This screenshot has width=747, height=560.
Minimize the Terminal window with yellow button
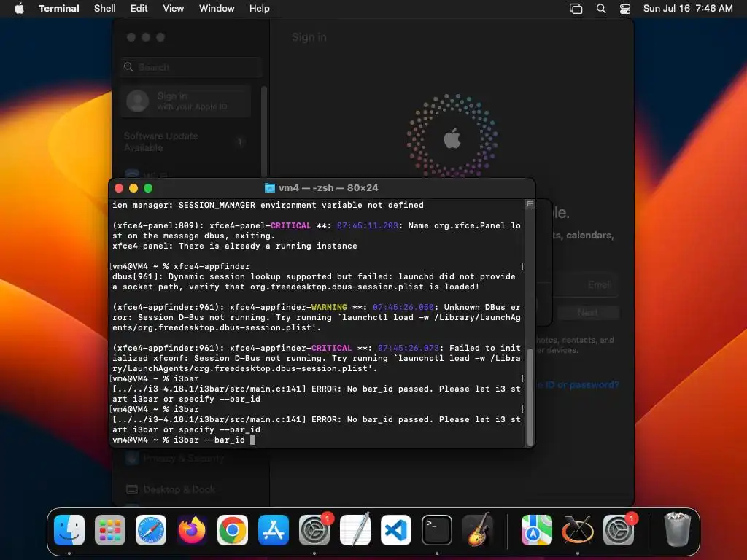click(x=133, y=188)
